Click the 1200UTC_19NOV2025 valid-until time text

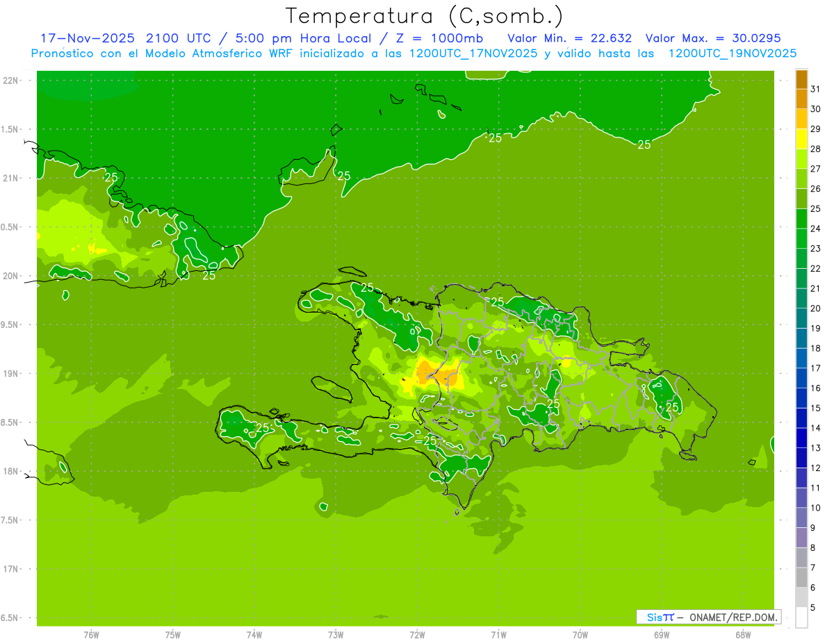coord(732,53)
